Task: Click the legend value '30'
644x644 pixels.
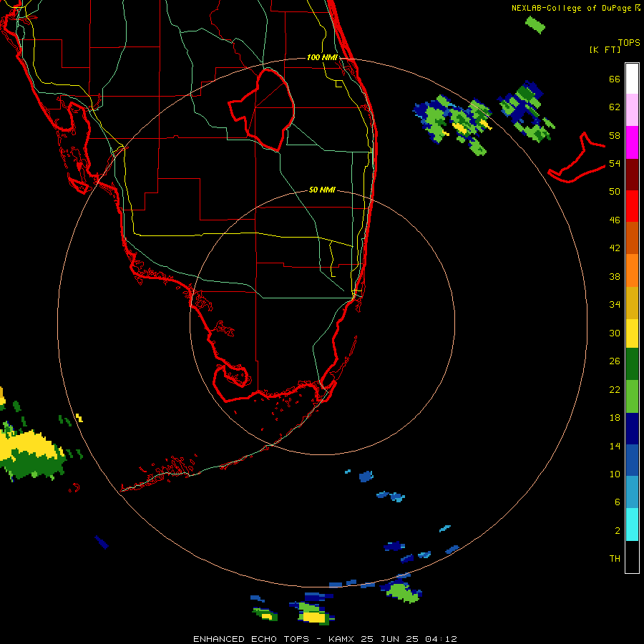Action: (615, 333)
